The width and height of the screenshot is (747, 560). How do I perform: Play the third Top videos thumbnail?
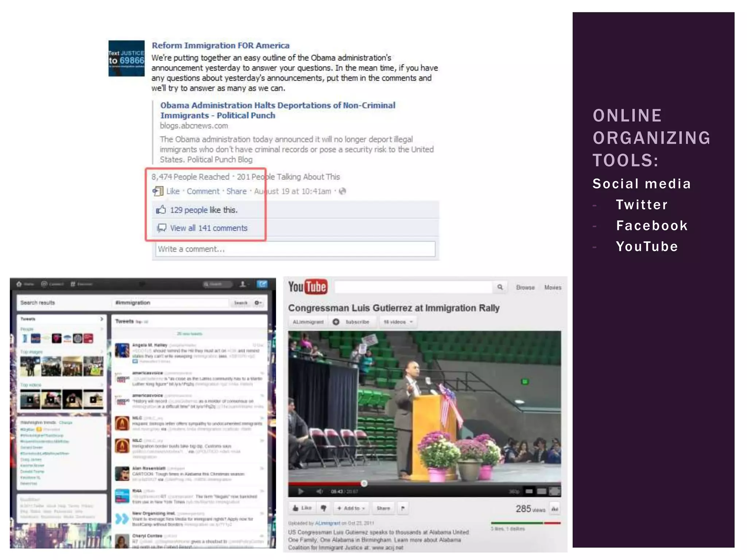point(72,399)
